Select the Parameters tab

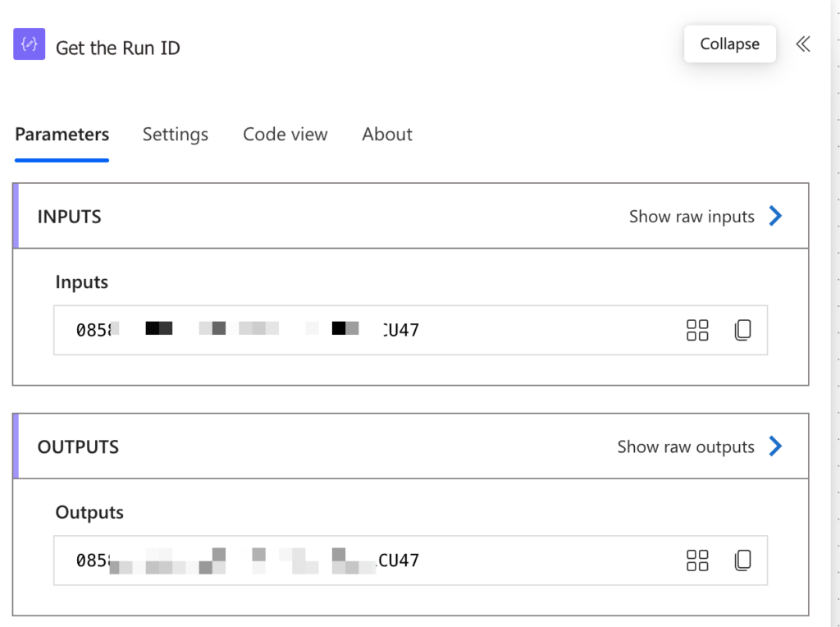click(x=62, y=134)
